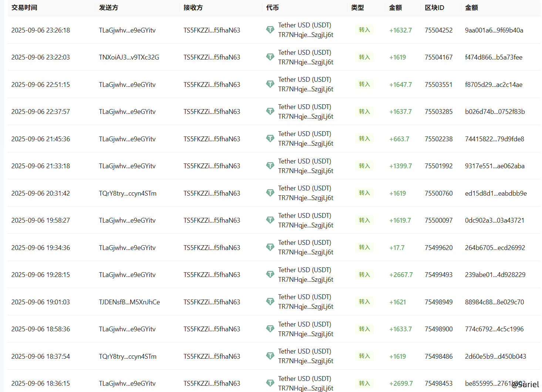Viewport: 542px width, 392px height.
Task: Click the Tether logo in the +663.7 row
Action: pos(270,139)
